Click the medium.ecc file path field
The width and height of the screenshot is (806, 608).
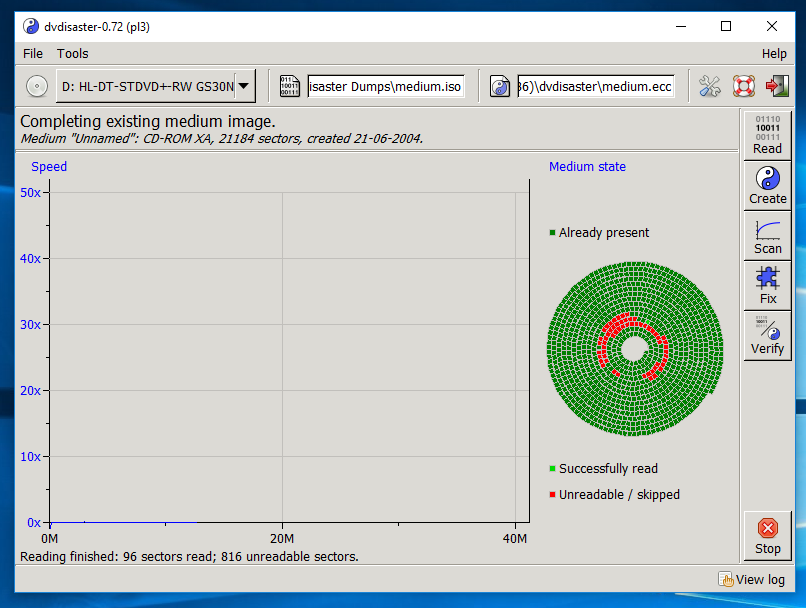pos(596,86)
